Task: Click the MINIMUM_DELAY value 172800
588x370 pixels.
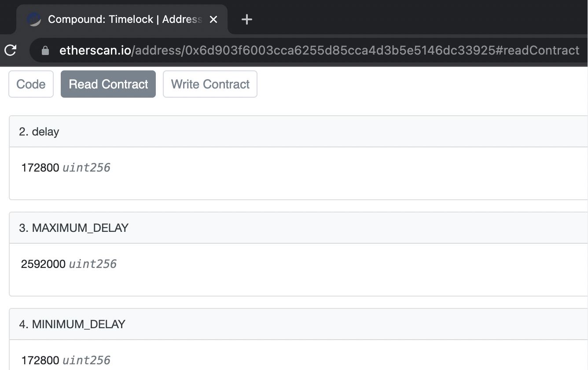Action: (40, 360)
